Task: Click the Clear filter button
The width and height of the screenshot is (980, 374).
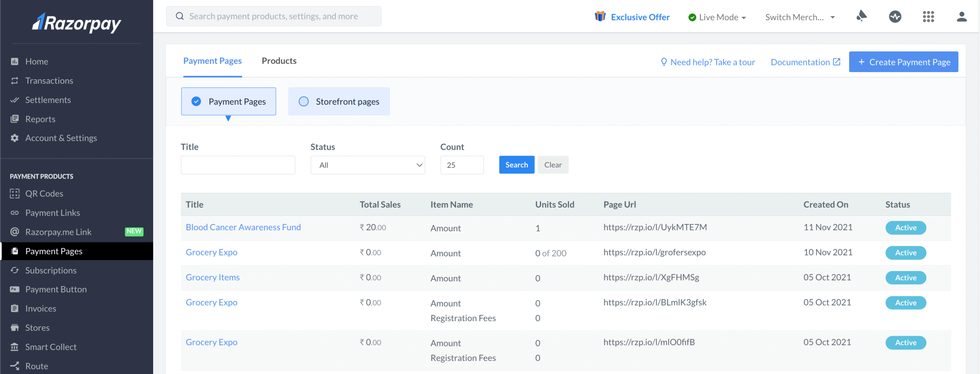Action: [553, 165]
